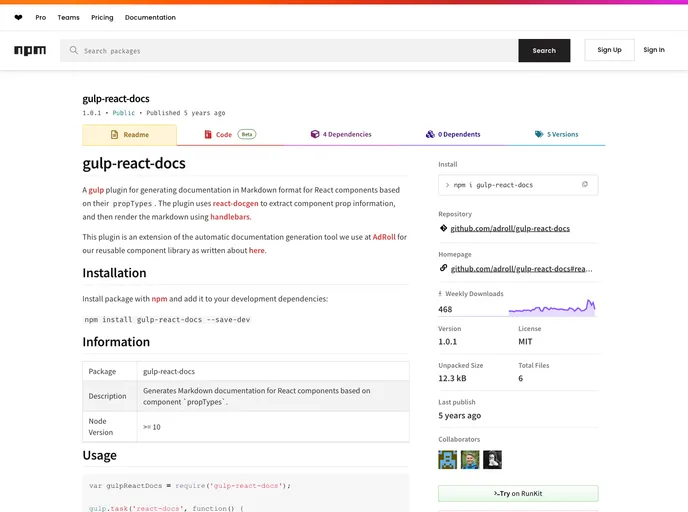
Task: Click the Readme file icon
Action: pyautogui.click(x=115, y=135)
